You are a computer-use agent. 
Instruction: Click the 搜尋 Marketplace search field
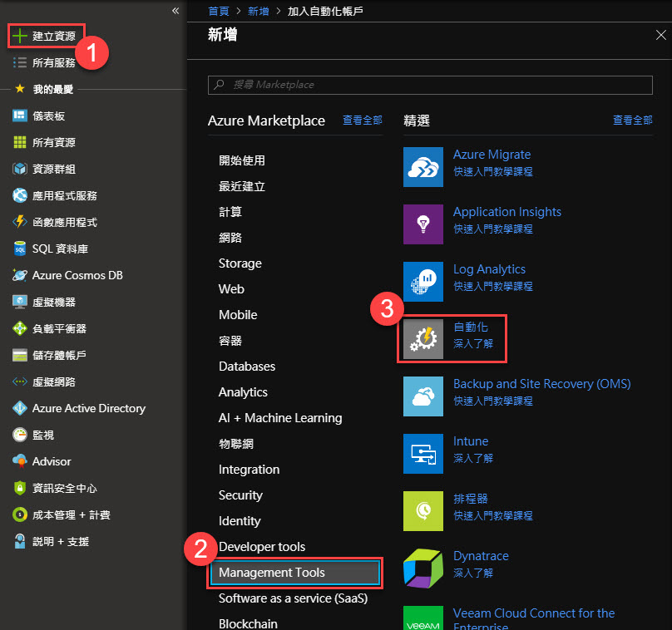(430, 85)
